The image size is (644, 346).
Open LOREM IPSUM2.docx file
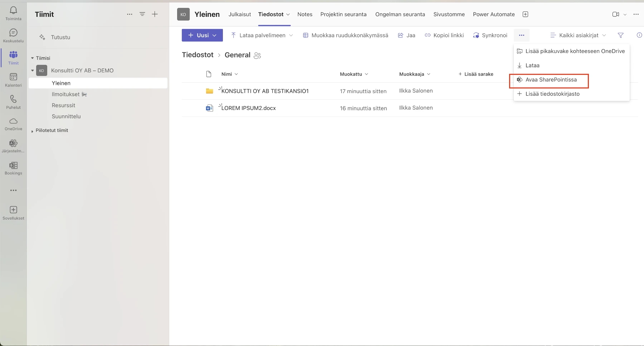(x=248, y=108)
